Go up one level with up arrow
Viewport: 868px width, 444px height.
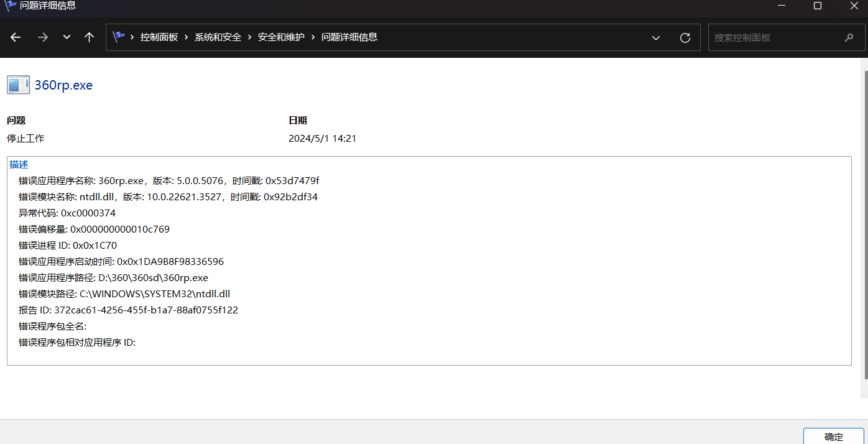click(89, 37)
